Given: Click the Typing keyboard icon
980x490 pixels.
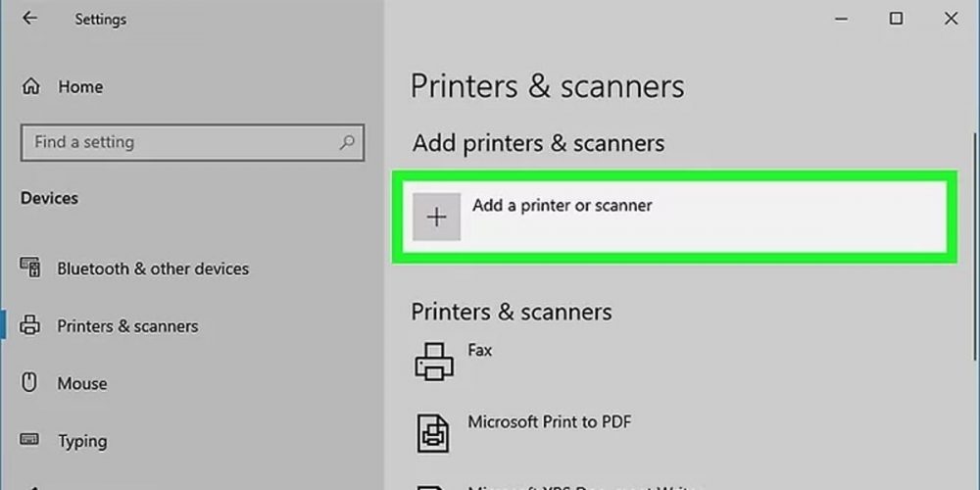Looking at the screenshot, I should pos(29,440).
